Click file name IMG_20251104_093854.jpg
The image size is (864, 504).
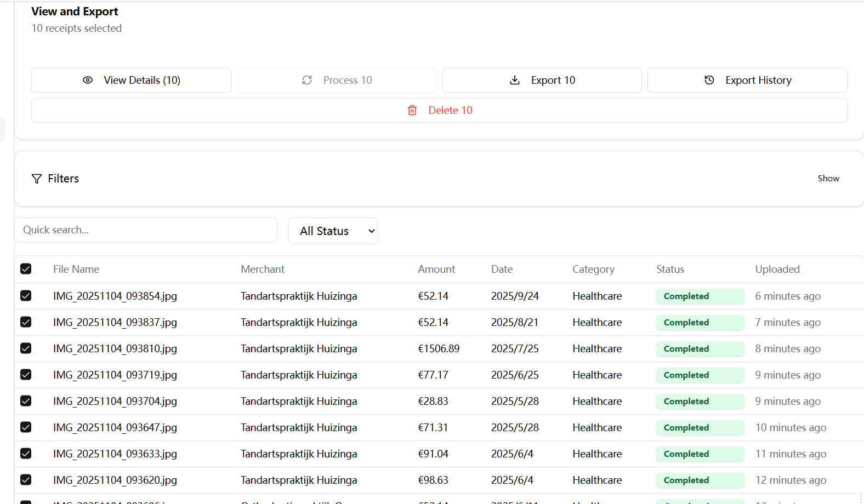pos(115,296)
